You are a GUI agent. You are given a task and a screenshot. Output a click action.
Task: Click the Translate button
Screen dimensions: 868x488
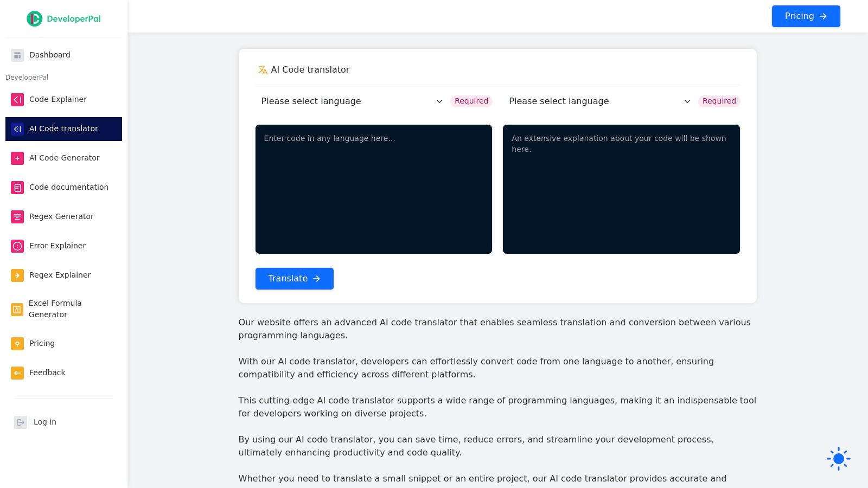point(295,279)
